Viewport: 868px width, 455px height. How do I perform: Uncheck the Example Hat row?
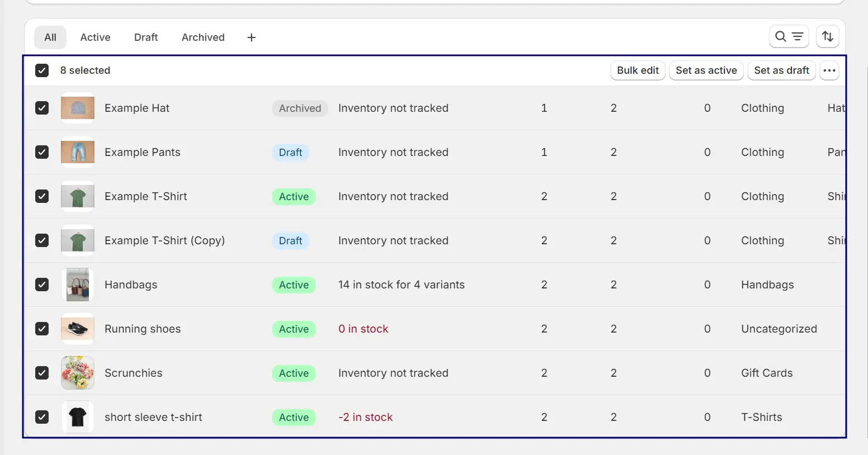42,108
